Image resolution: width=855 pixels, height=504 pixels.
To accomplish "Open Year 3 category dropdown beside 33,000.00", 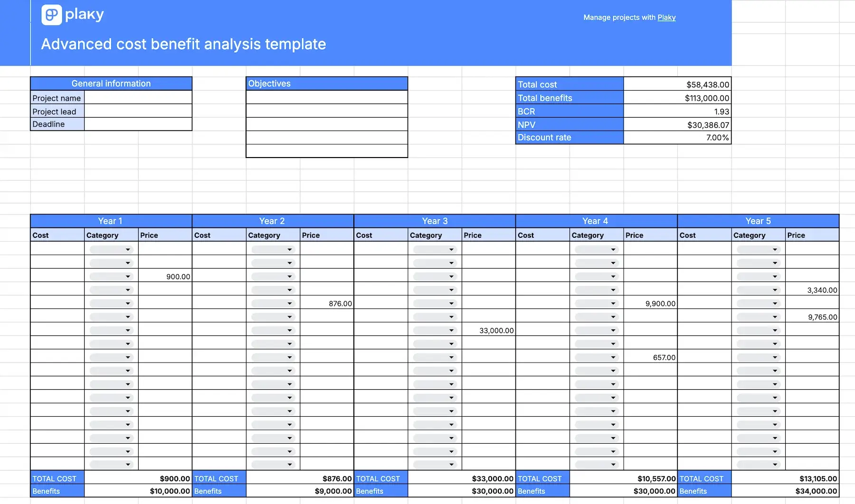I will click(434, 330).
